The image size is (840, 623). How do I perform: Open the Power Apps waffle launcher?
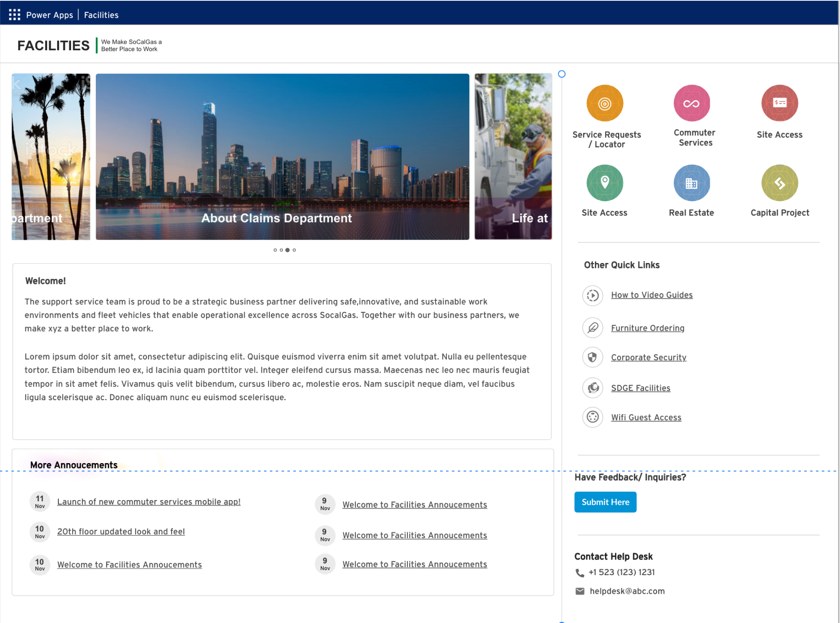pyautogui.click(x=14, y=15)
